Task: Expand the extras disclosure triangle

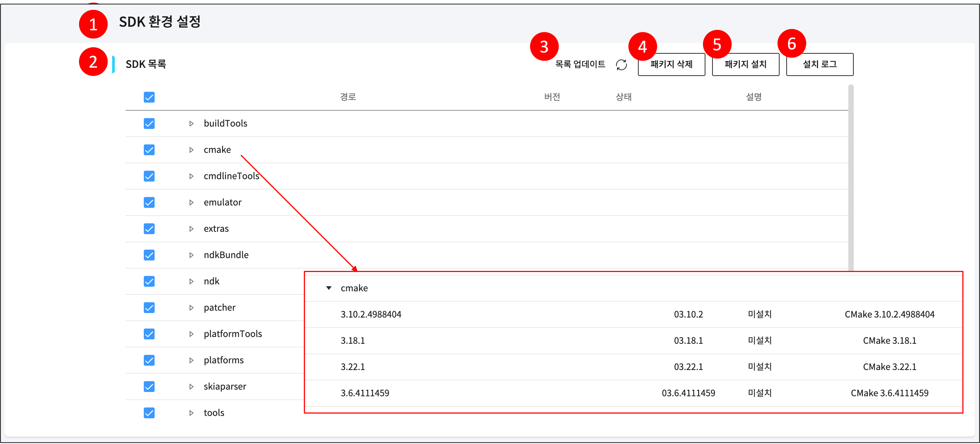Action: tap(191, 229)
